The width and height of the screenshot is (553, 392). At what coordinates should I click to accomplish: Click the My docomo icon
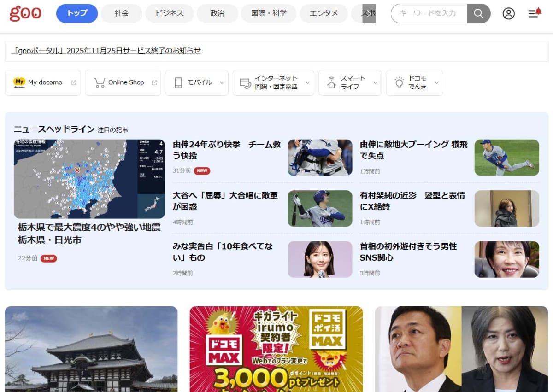(x=19, y=82)
